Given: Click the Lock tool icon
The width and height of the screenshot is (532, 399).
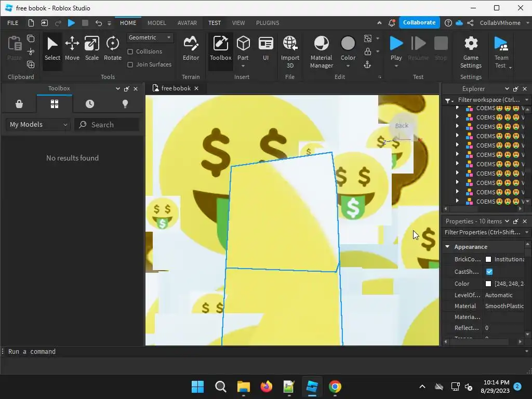Looking at the screenshot, I should tap(367, 51).
